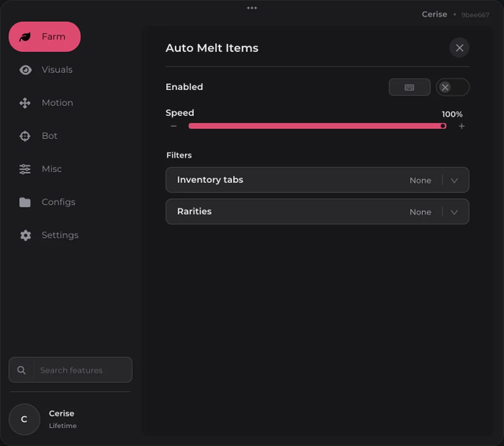This screenshot has height=446, width=504.
Task: Toggle the Enabled switch on
Action: click(x=452, y=87)
